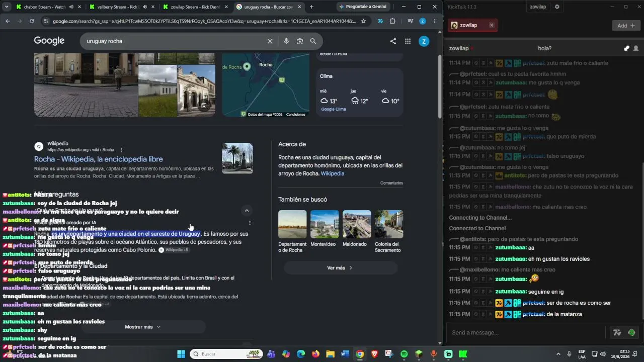The width and height of the screenshot is (644, 362).
Task: Click Ver más under También se buscó
Action: click(x=340, y=268)
